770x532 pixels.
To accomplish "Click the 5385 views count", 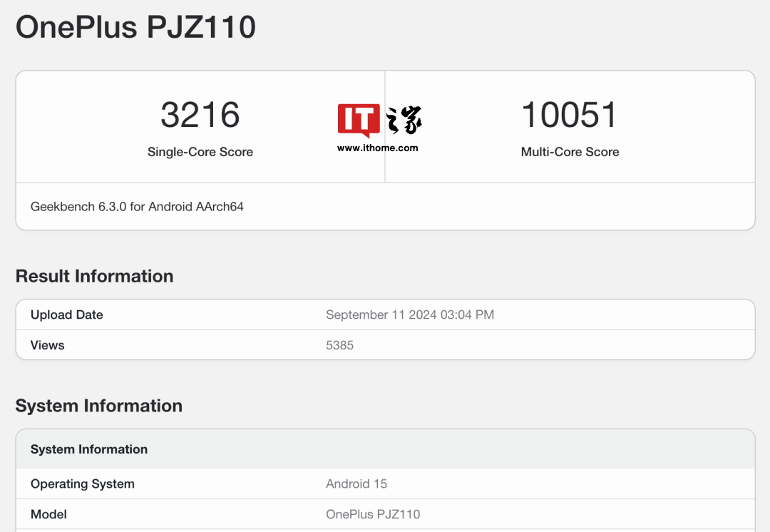I will pos(339,345).
